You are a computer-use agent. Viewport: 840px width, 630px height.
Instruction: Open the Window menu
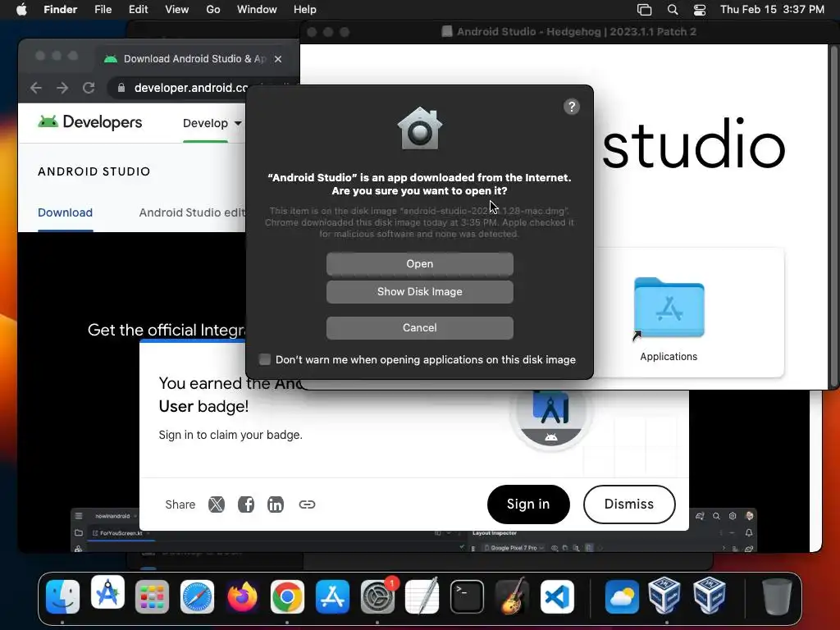point(257,10)
